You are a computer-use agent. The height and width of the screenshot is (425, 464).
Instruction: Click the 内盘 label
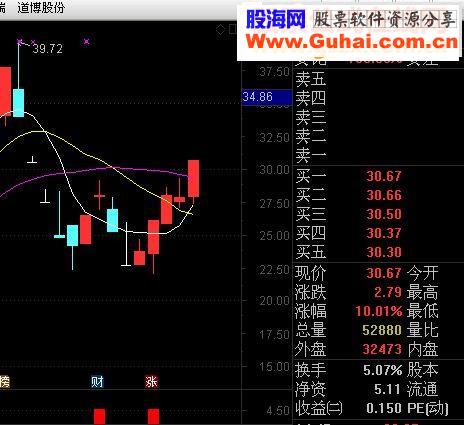(422, 349)
